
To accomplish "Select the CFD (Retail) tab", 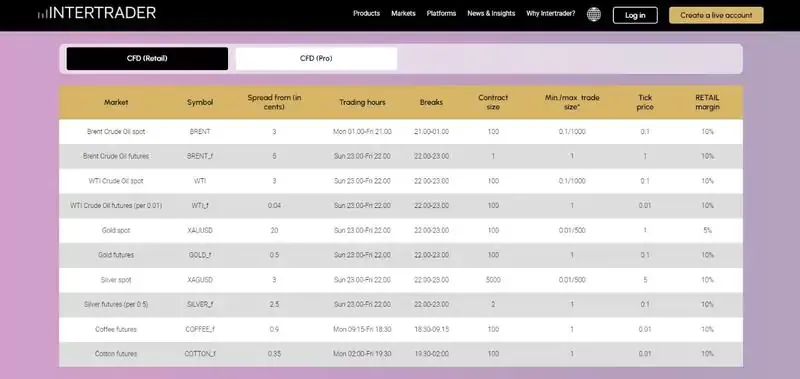I will tap(147, 59).
